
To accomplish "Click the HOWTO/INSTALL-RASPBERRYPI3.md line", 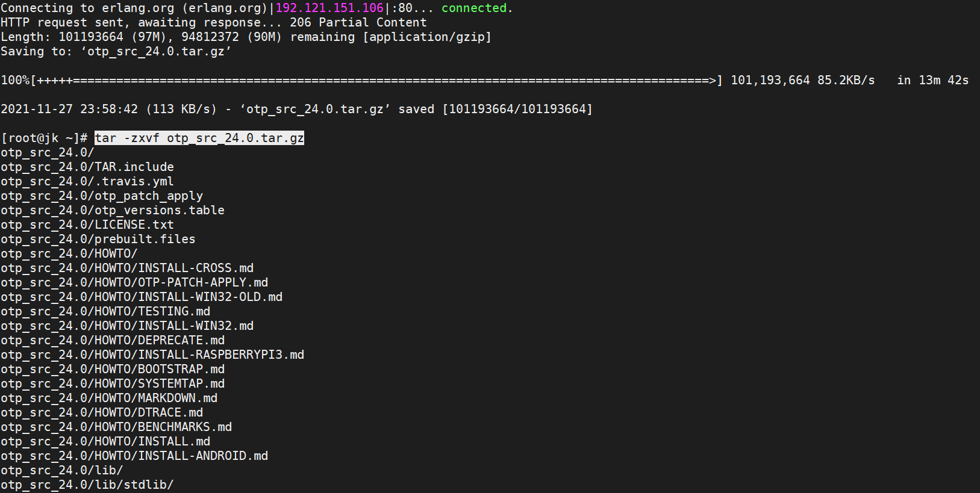I will pos(152,355).
